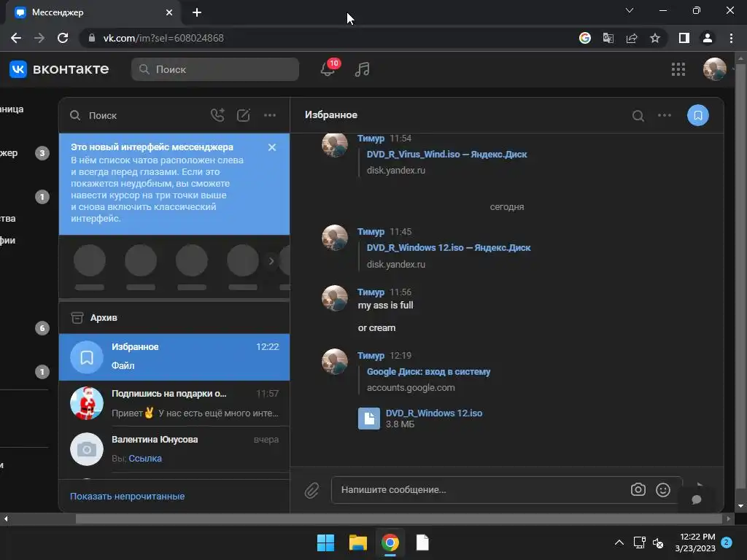The width and height of the screenshot is (747, 560).
Task: Translate this page icon
Action: [x=608, y=38]
